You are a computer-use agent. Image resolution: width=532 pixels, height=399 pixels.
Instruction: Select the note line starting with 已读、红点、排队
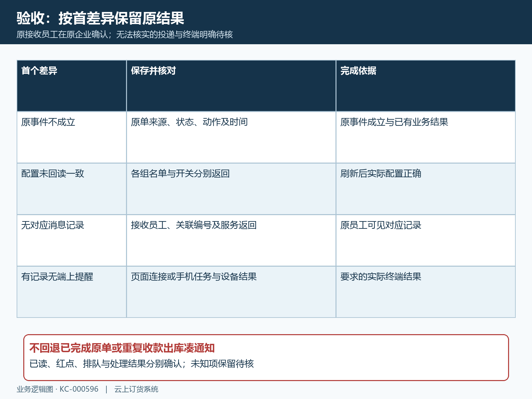point(142,364)
